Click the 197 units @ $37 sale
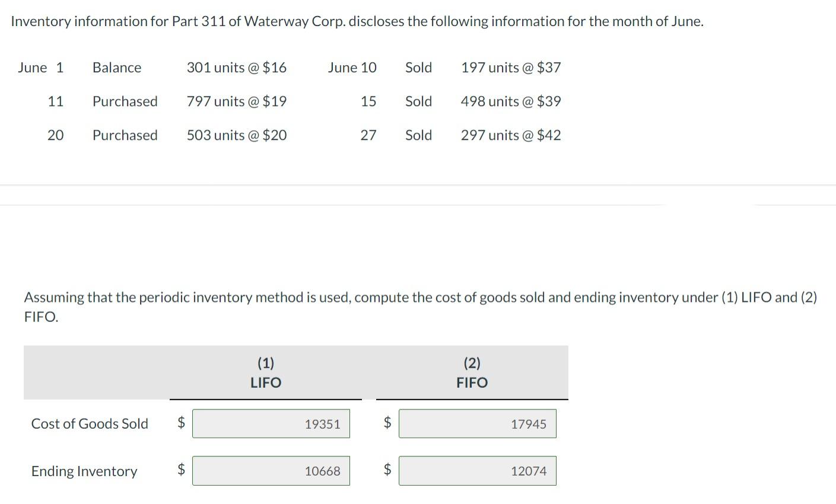Viewport: 836px width, 504px height. coord(510,68)
